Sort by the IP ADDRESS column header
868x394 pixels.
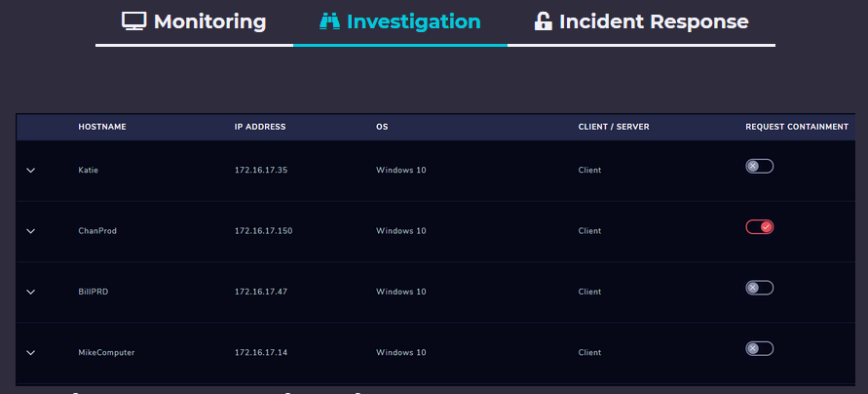click(x=260, y=127)
